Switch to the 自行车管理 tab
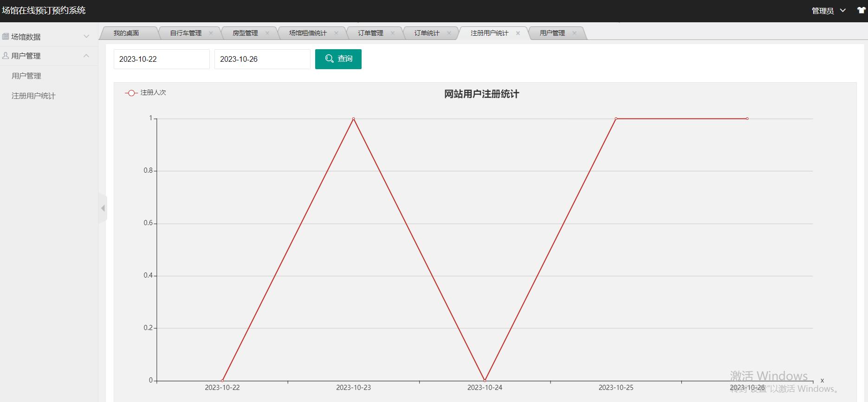868x402 pixels. pyautogui.click(x=186, y=33)
